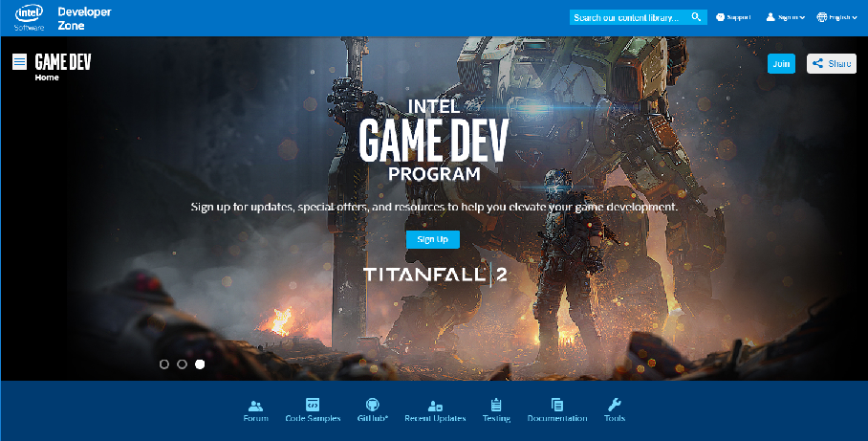Click the TITANFALL 2 logo
Image resolution: width=868 pixels, height=441 pixels.
[435, 275]
